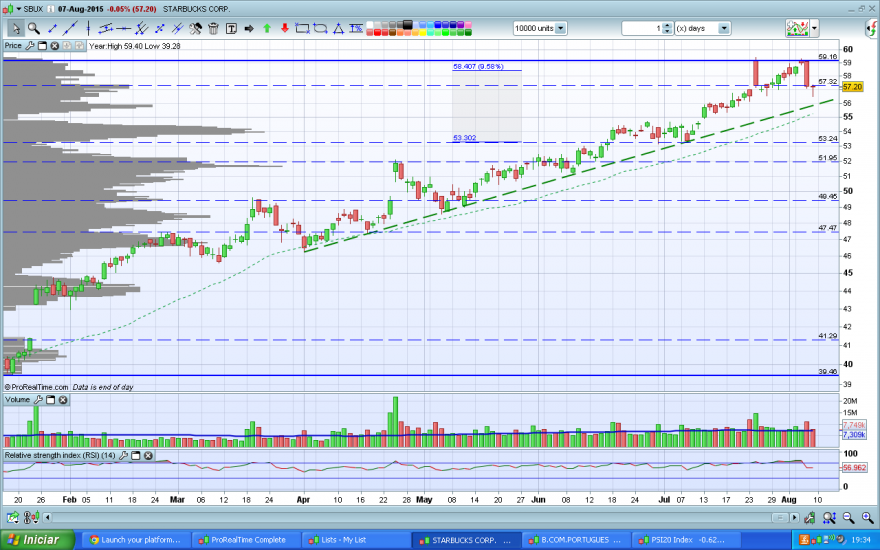Open the SBUX ticker dropdown arrow
The image size is (880, 550).
(x=19, y=9)
